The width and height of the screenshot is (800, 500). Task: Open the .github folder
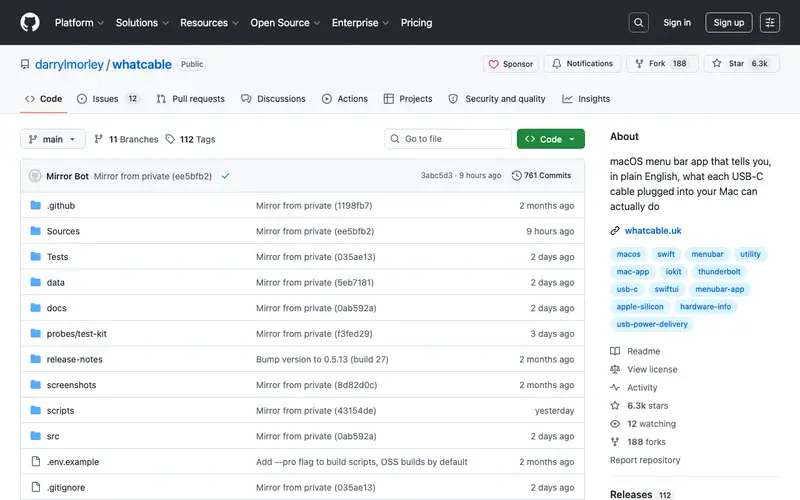click(x=61, y=206)
